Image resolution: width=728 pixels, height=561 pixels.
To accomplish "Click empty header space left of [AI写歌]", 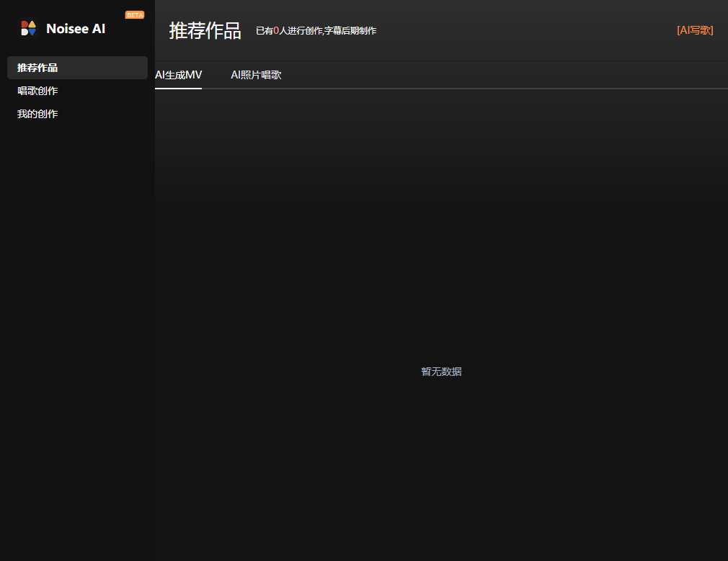I will pos(526,30).
